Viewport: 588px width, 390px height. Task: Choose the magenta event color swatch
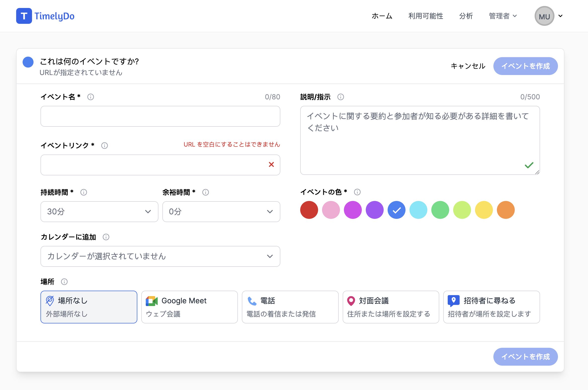pos(353,210)
